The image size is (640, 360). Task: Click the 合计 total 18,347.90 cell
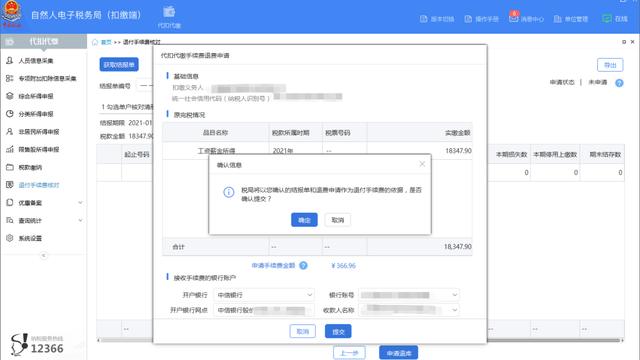pos(458,247)
